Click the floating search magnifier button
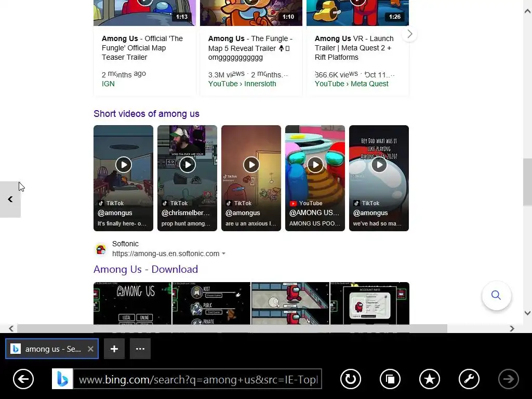The width and height of the screenshot is (532, 399). point(496,295)
